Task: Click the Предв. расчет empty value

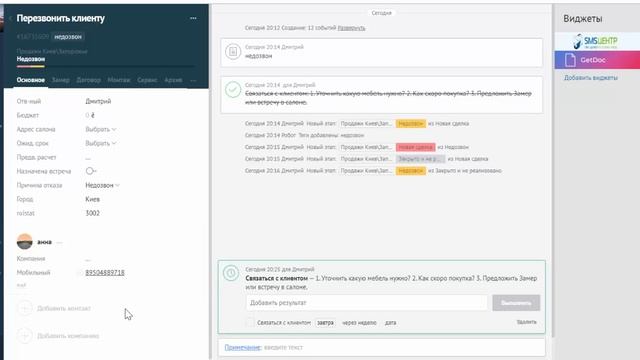Action: (x=88, y=158)
